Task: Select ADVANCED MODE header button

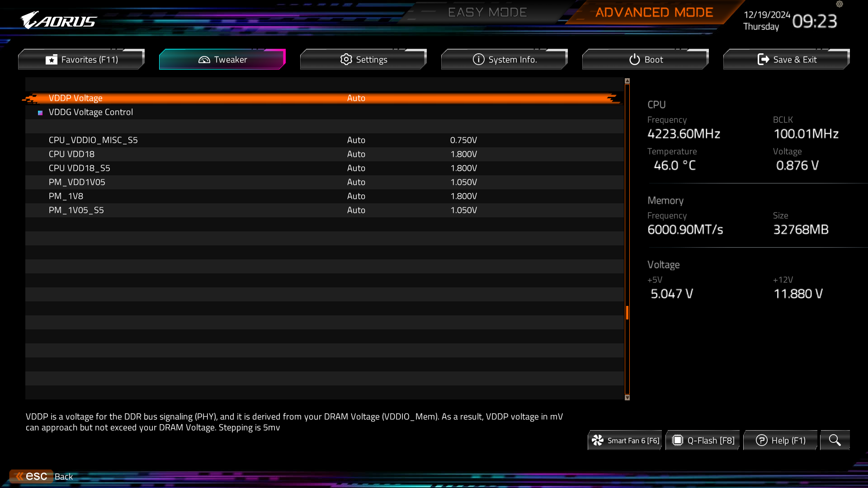Action: 654,12
